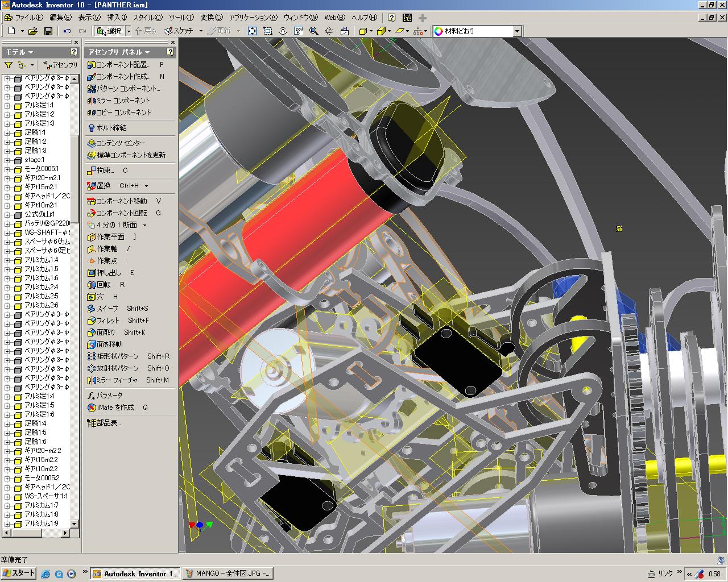The height and width of the screenshot is (582, 728).
Task: Start コンポーネント作成 (Create Component) tool
Action: tap(119, 77)
